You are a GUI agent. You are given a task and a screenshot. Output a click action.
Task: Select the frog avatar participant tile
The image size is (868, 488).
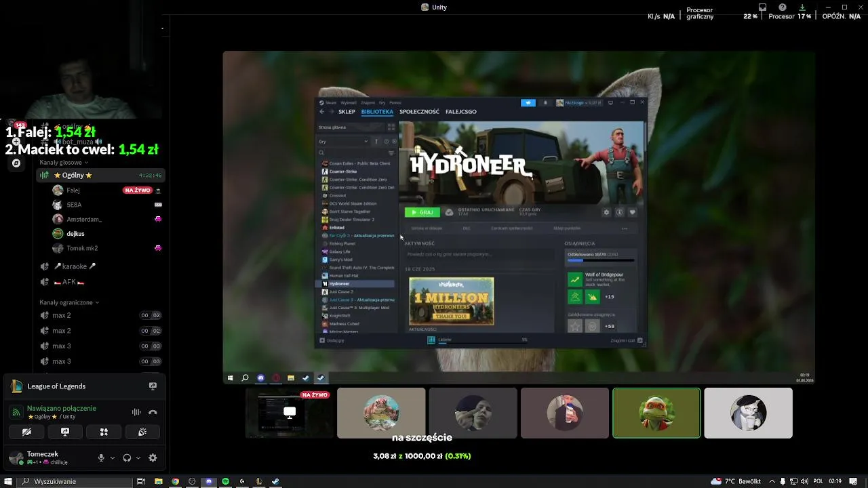click(x=381, y=413)
